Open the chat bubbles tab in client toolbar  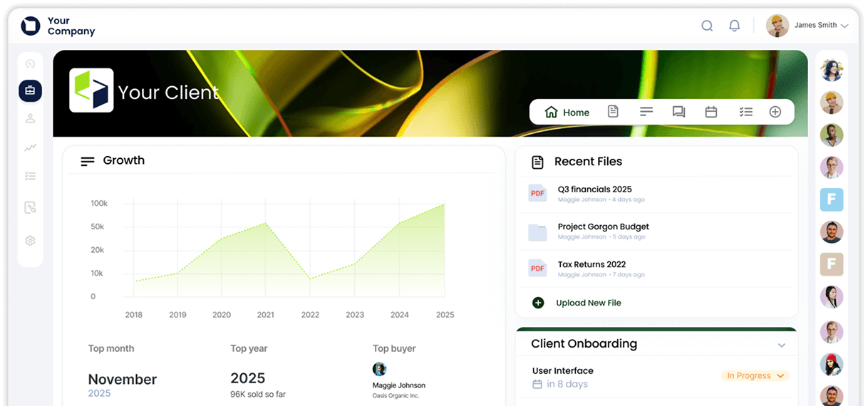coord(678,112)
